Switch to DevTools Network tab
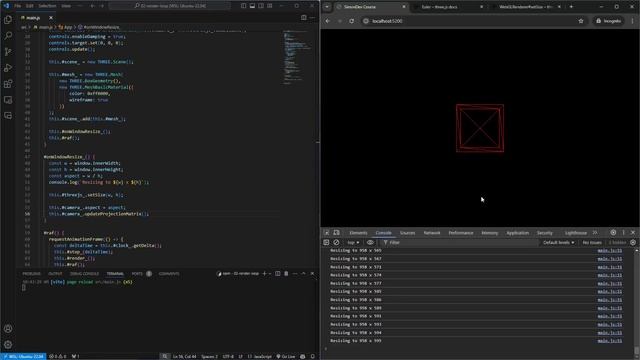The height and width of the screenshot is (360, 640). pos(432,233)
